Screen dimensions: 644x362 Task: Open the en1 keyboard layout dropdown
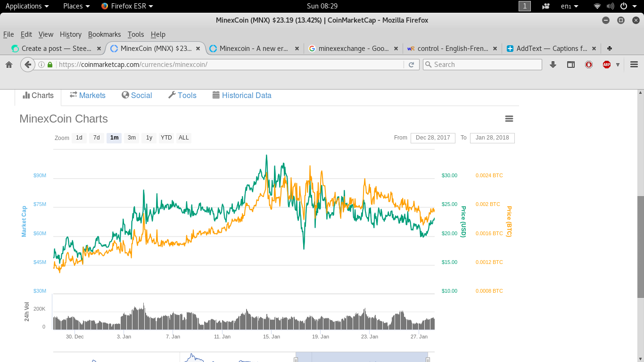[570, 6]
